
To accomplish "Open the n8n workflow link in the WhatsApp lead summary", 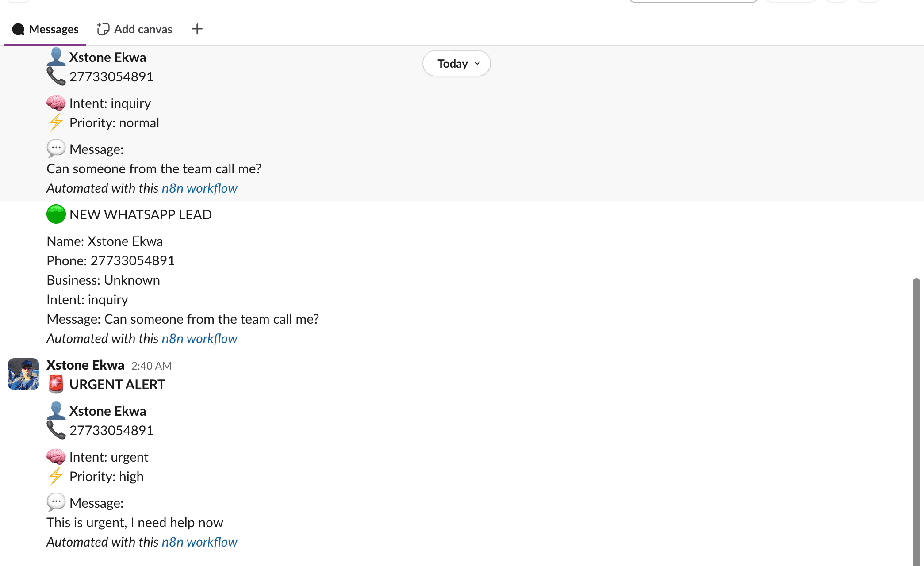I will click(199, 338).
